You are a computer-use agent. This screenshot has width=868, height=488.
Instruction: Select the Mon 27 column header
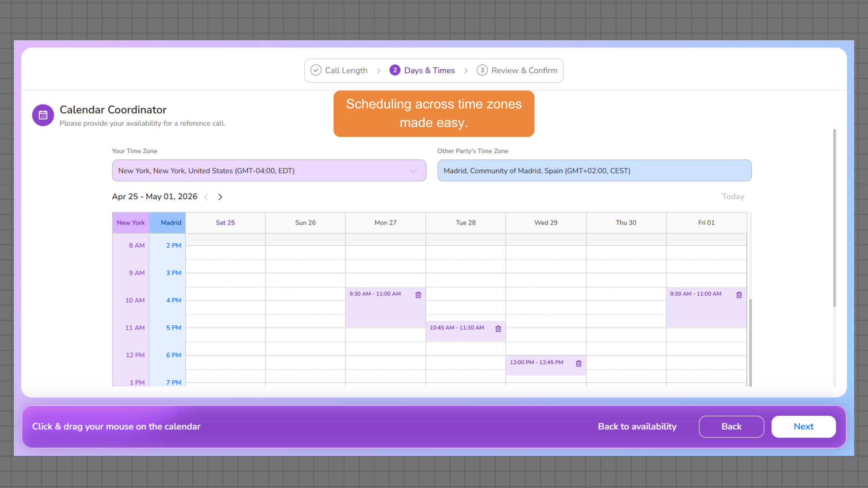click(385, 223)
